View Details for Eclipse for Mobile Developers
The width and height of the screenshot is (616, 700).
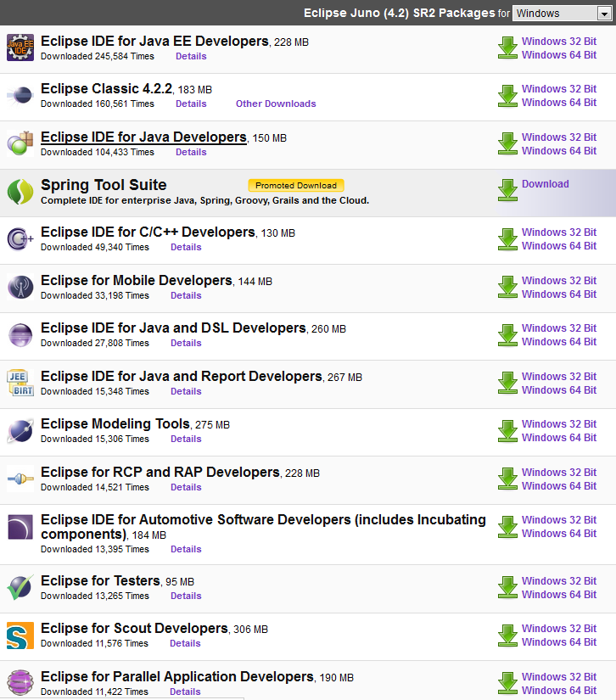click(186, 295)
